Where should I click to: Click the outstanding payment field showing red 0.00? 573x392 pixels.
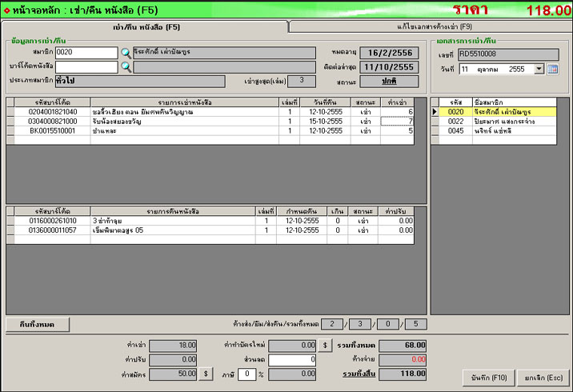click(x=403, y=360)
